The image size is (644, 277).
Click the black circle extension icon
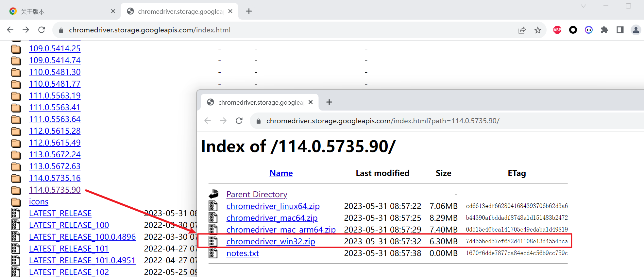click(573, 30)
